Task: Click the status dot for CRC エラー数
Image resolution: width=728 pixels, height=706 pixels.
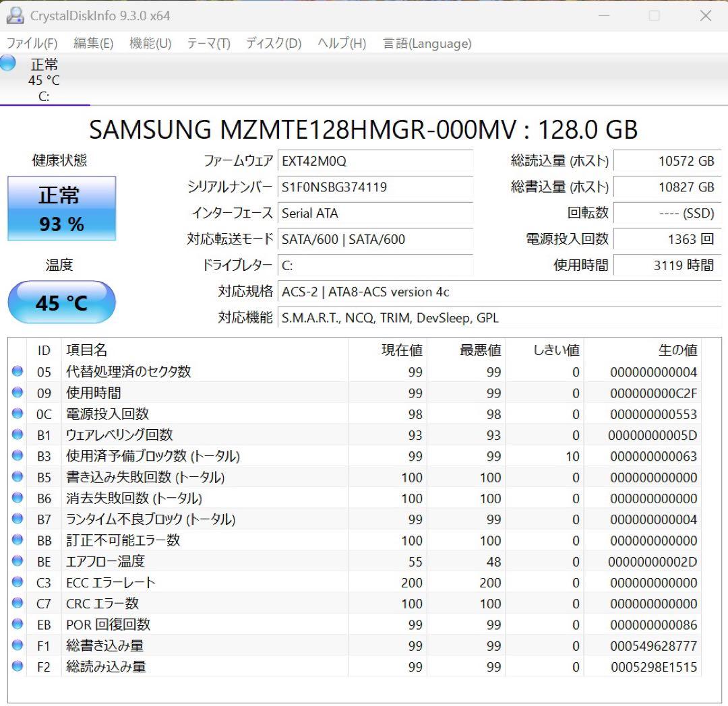Action: coord(16,603)
